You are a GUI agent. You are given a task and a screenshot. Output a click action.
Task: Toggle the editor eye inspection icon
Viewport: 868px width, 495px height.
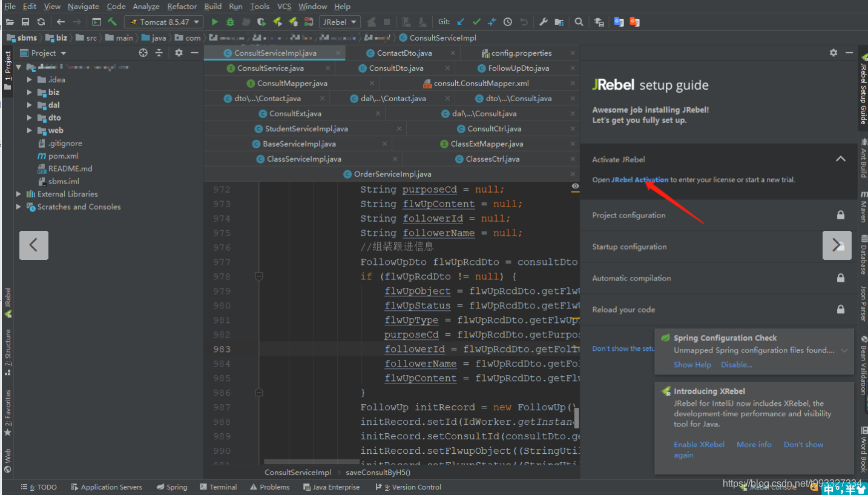[x=575, y=187]
